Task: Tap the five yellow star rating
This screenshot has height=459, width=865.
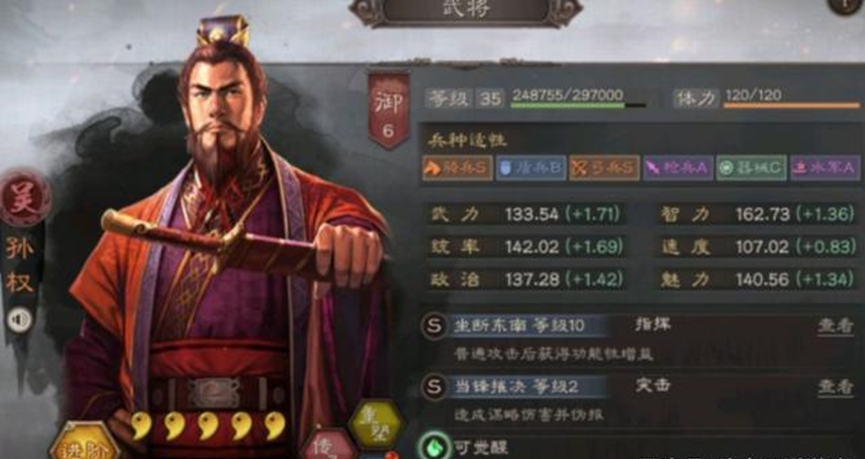Action: point(207,425)
